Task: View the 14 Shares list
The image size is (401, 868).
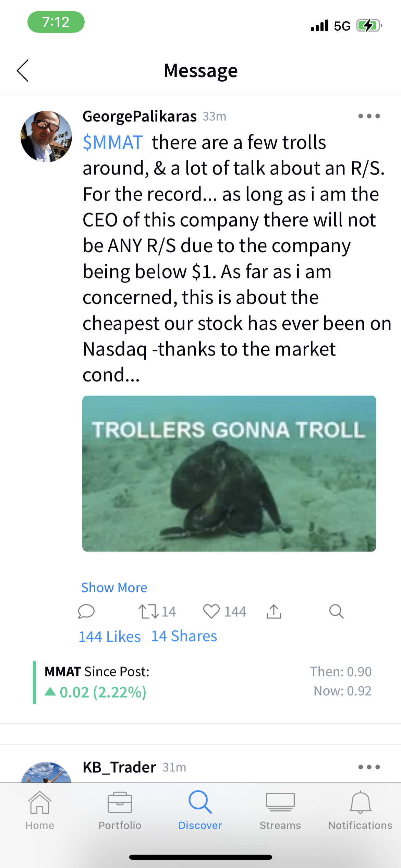Action: [184, 636]
